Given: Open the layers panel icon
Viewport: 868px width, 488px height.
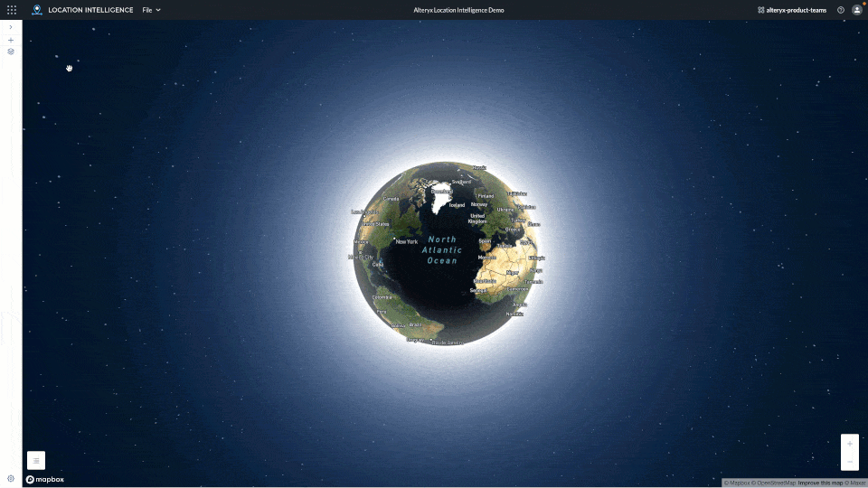Looking at the screenshot, I should click(x=11, y=52).
